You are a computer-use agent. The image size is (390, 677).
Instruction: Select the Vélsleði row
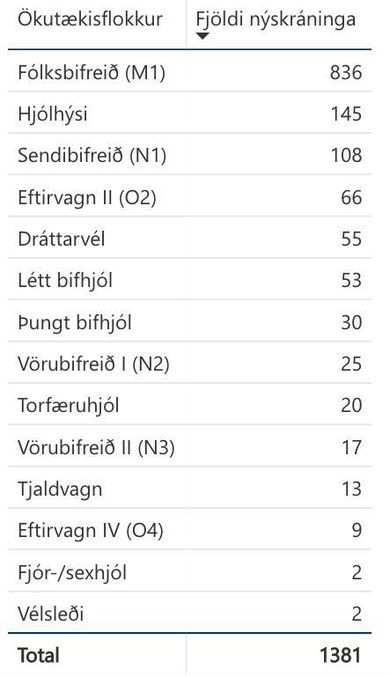pos(190,614)
